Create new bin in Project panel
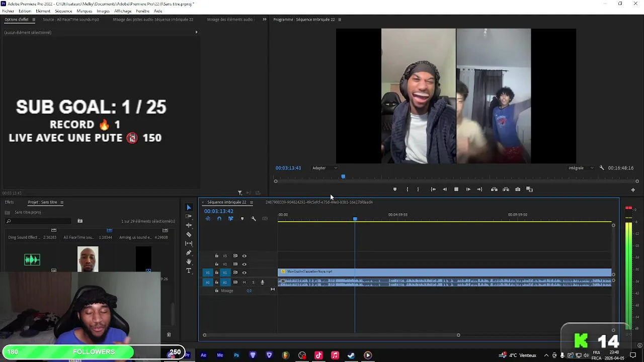Image resolution: width=644 pixels, height=362 pixels. click(x=80, y=221)
